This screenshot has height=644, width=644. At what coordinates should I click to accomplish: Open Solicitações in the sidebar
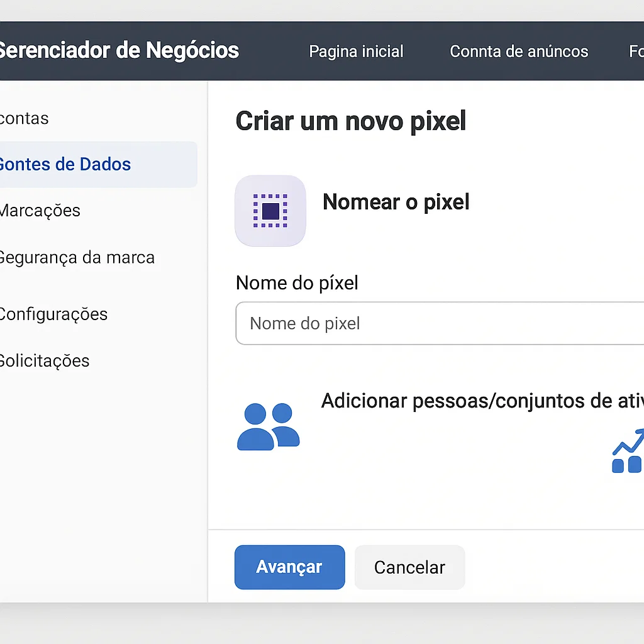point(45,361)
